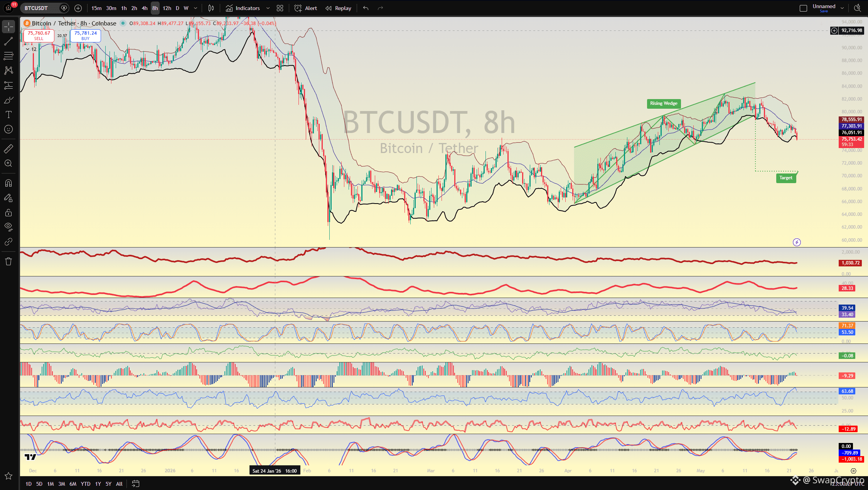The image size is (868, 490).
Task: Select the brush drawing tool
Action: click(8, 100)
